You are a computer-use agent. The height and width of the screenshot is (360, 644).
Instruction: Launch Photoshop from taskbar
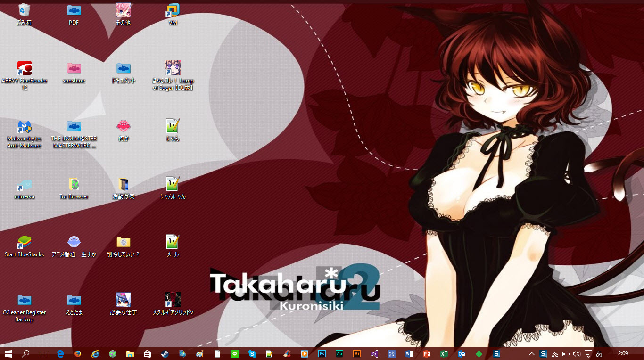pos(322,353)
